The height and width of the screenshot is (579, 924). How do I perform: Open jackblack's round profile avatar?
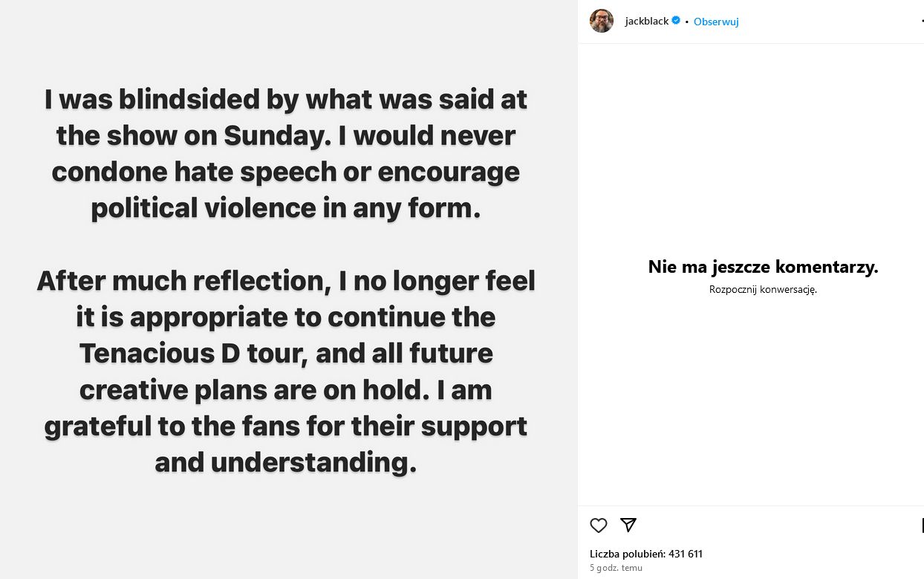coord(602,21)
